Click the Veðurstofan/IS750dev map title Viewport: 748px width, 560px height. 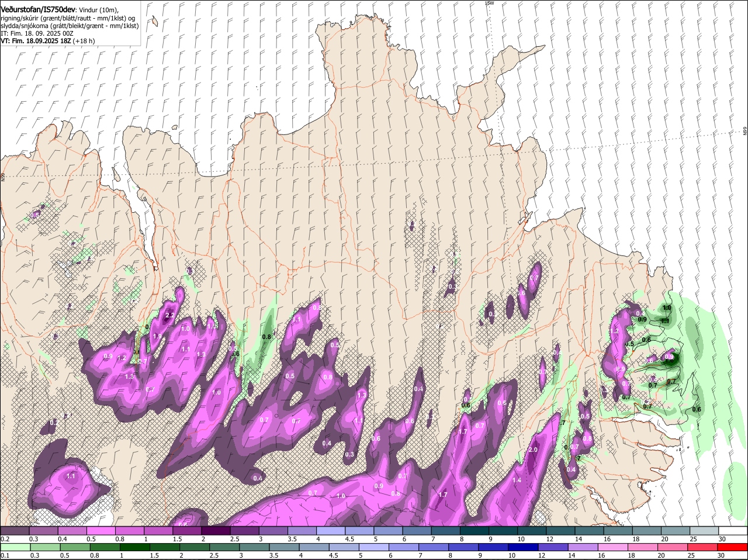coord(38,10)
